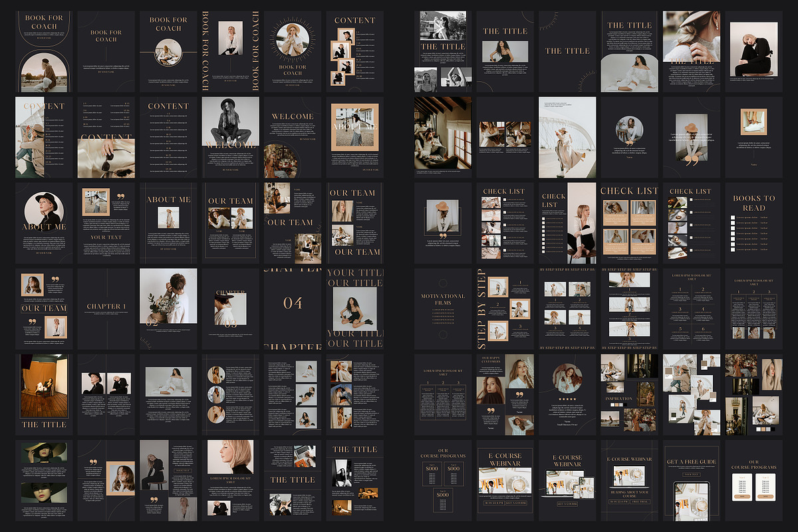Click quote mark icon on Our Happy Customers page
This screenshot has height=532, width=798.
[x=491, y=412]
